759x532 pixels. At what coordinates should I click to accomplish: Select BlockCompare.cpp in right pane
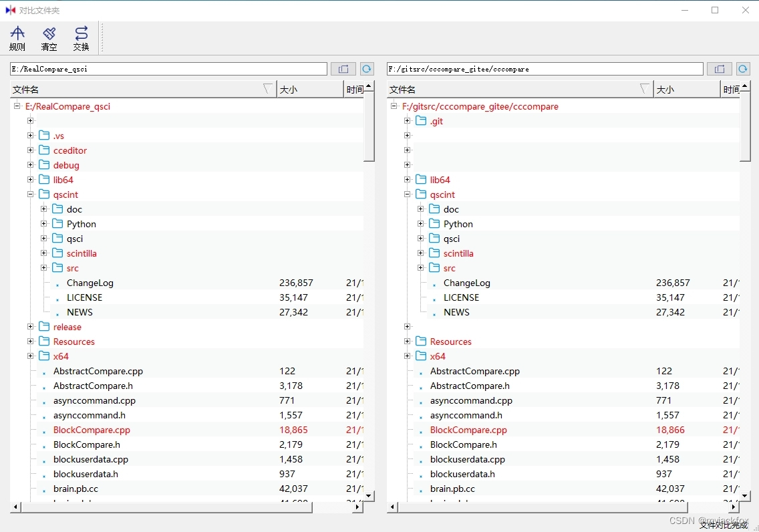[x=468, y=430]
